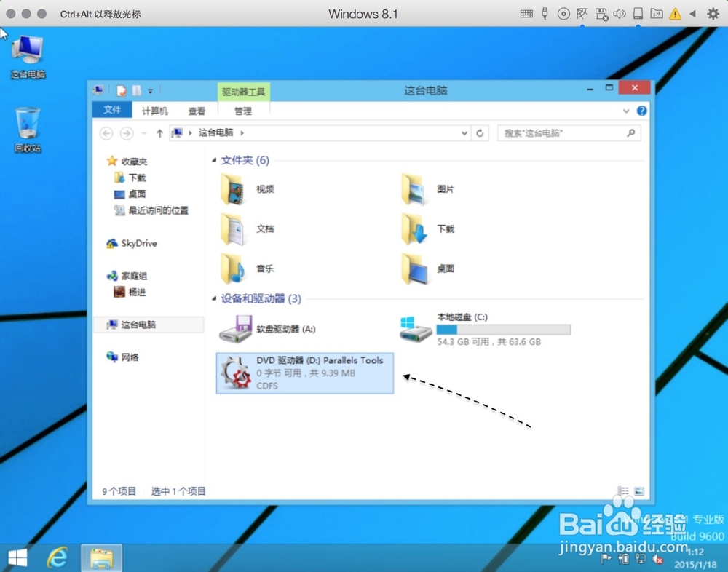Collapse the Parallels toolbar arrow
Image resolution: width=728 pixels, height=572 pixels.
[693, 14]
